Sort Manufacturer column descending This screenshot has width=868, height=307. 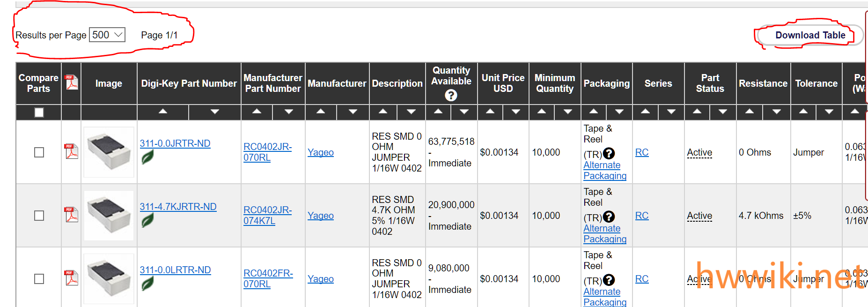click(353, 112)
